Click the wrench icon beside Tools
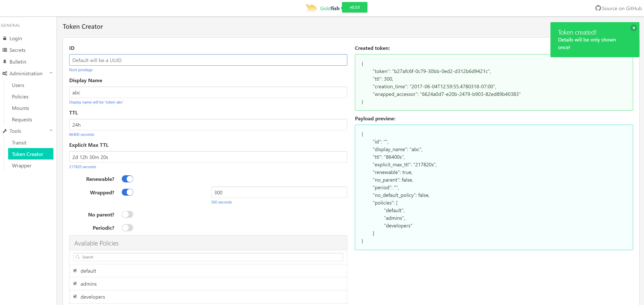The height and width of the screenshot is (305, 644). 5,131
